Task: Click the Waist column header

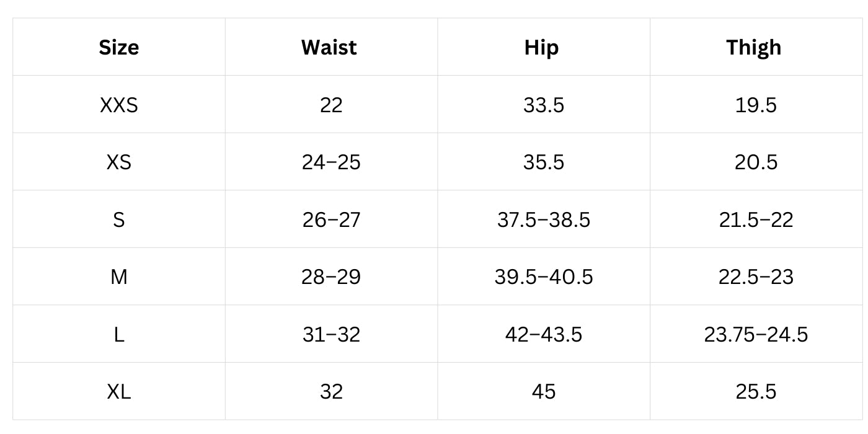Action: (329, 47)
